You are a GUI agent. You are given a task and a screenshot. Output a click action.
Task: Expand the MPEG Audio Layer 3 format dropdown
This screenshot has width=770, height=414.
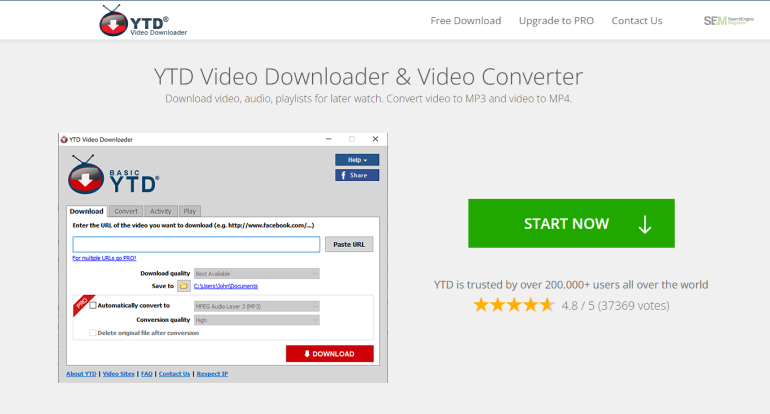[257, 306]
